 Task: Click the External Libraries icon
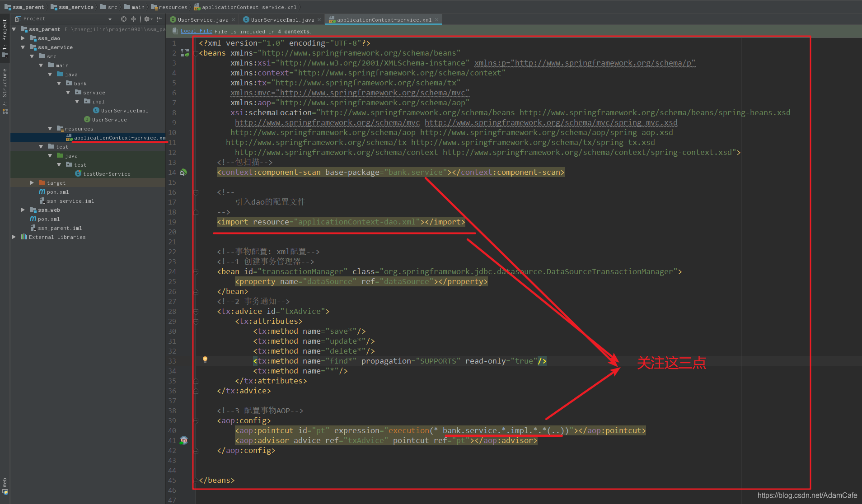(24, 237)
